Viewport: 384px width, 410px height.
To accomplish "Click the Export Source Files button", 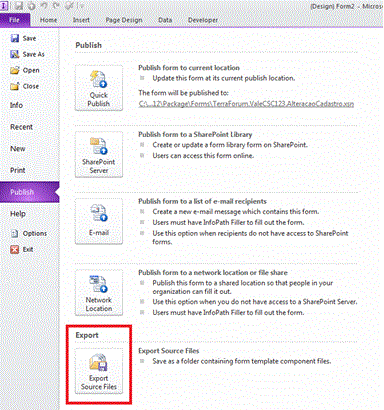I will click(99, 371).
